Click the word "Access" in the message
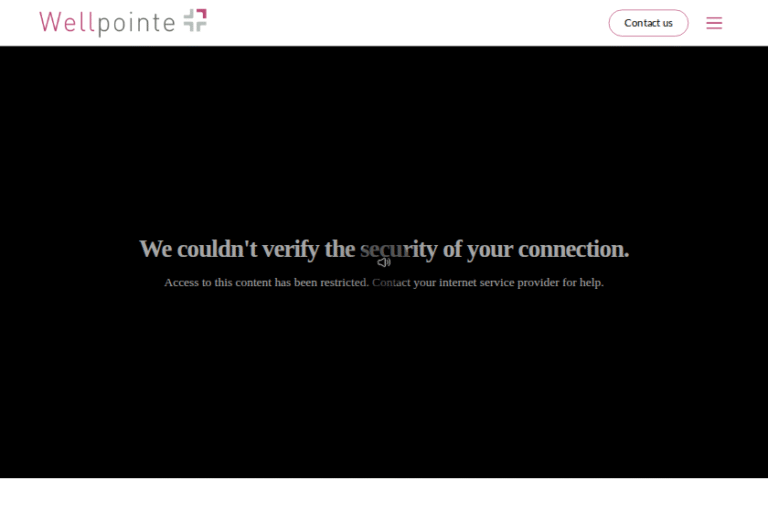Viewport: 768px width, 512px height. coord(181,283)
